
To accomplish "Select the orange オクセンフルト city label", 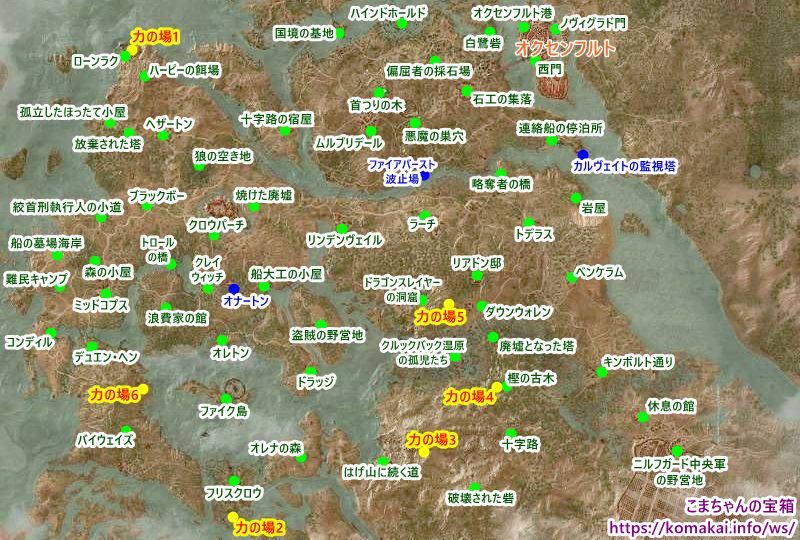I will coord(563,48).
